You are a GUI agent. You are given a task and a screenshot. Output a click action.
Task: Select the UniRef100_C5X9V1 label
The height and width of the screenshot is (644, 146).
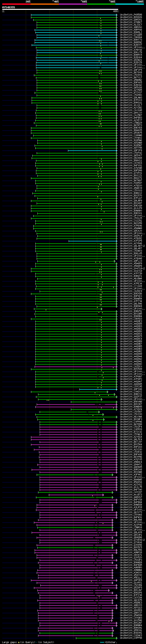(x=131, y=75)
